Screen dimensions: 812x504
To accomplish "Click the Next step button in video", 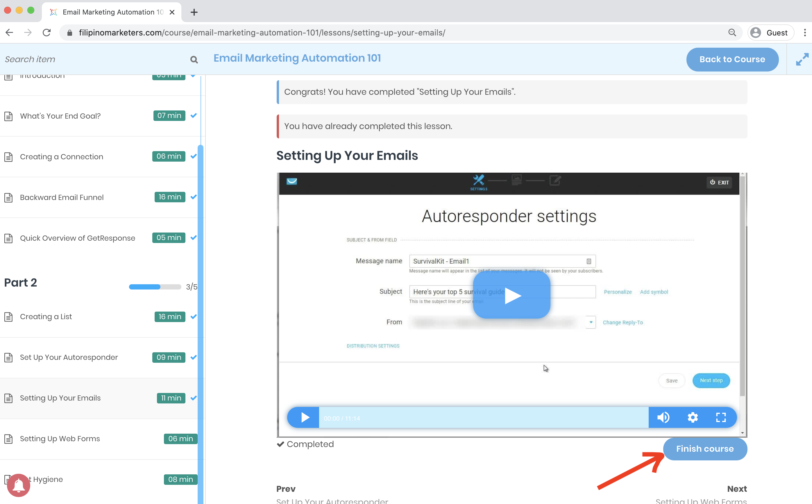I will coord(711,380).
